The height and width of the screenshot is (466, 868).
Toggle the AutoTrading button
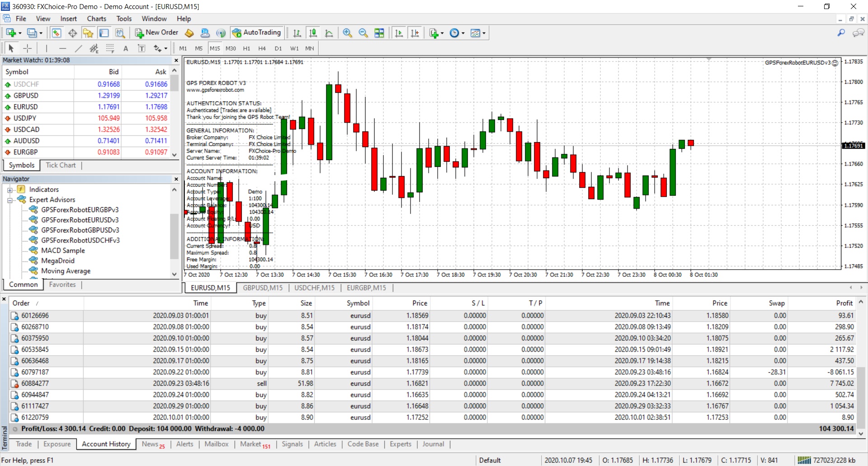pyautogui.click(x=257, y=33)
